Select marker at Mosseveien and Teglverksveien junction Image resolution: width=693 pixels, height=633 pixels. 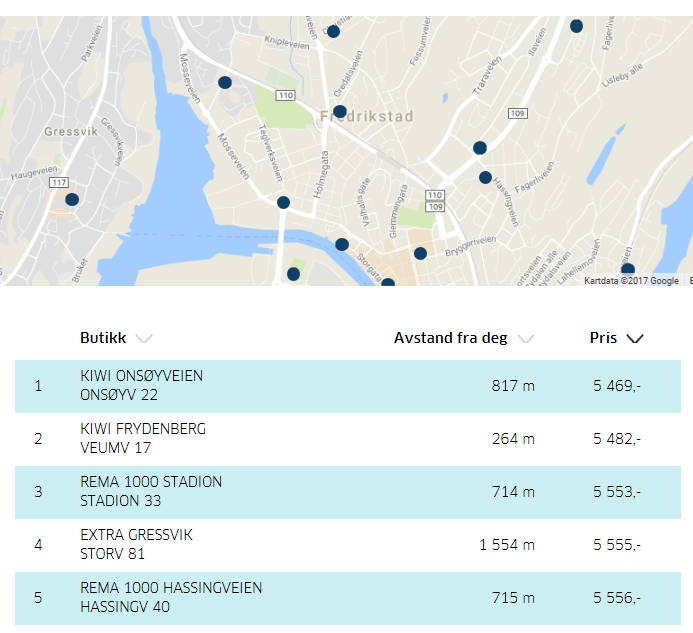point(283,202)
